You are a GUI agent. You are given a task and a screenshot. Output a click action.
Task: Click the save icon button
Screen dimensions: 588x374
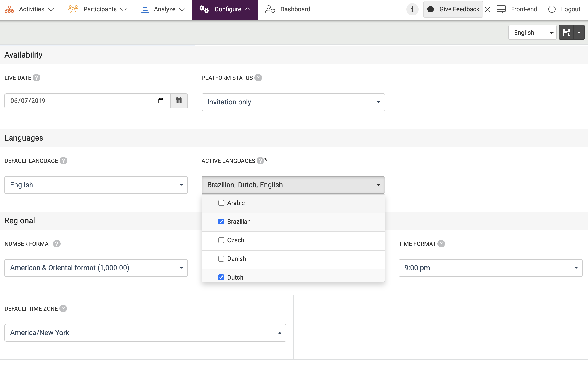point(566,33)
